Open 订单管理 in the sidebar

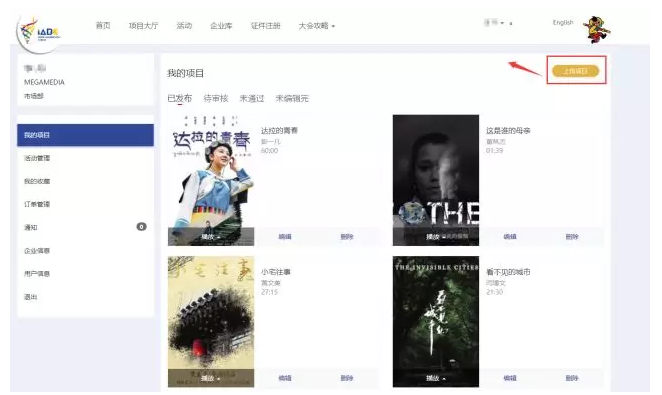[85, 204]
